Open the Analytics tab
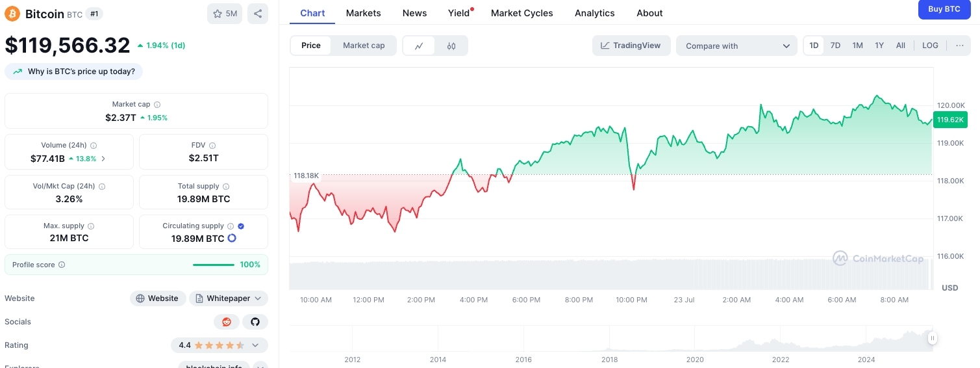 click(x=594, y=13)
